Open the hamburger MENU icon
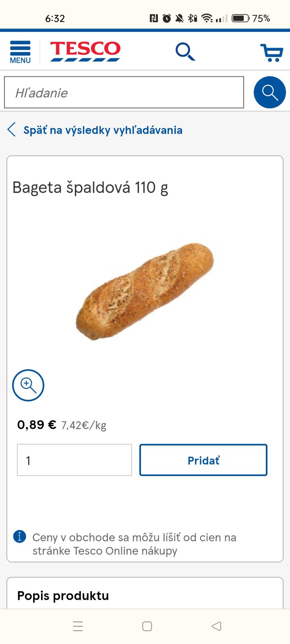 (x=20, y=52)
